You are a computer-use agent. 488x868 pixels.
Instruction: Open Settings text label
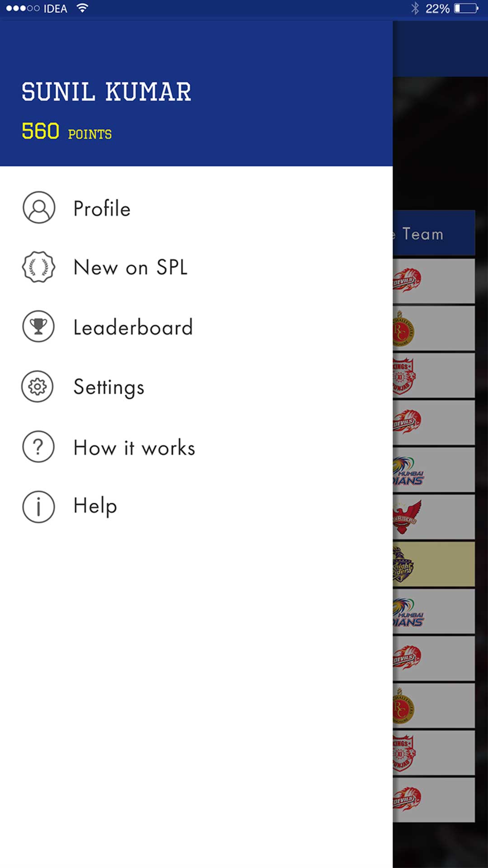tap(109, 387)
